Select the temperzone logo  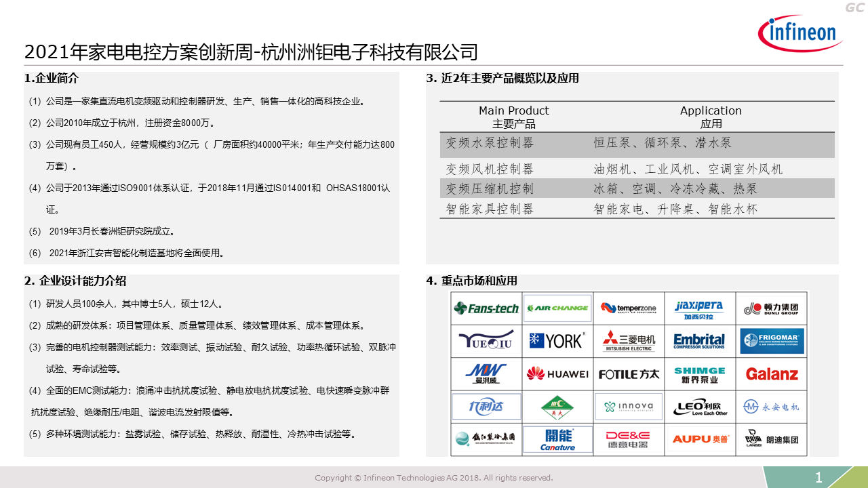tap(629, 308)
